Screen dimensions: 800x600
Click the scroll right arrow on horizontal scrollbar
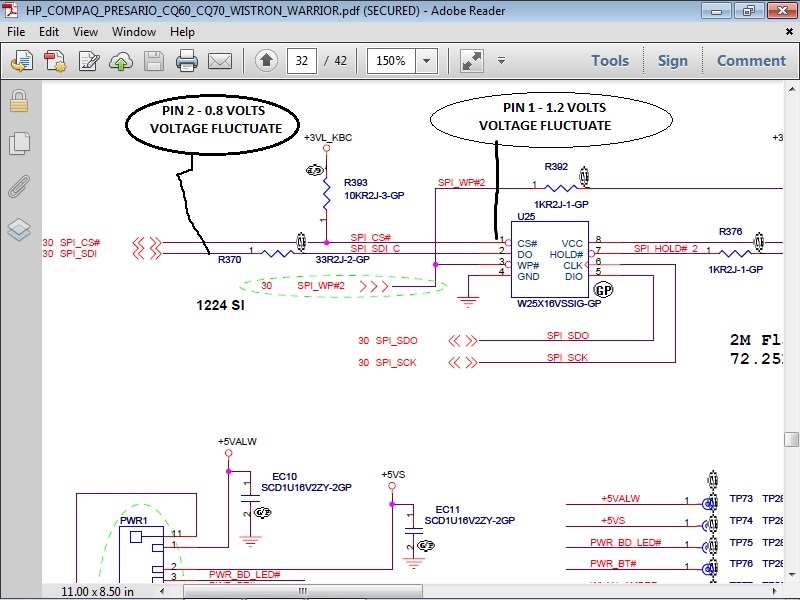775,591
